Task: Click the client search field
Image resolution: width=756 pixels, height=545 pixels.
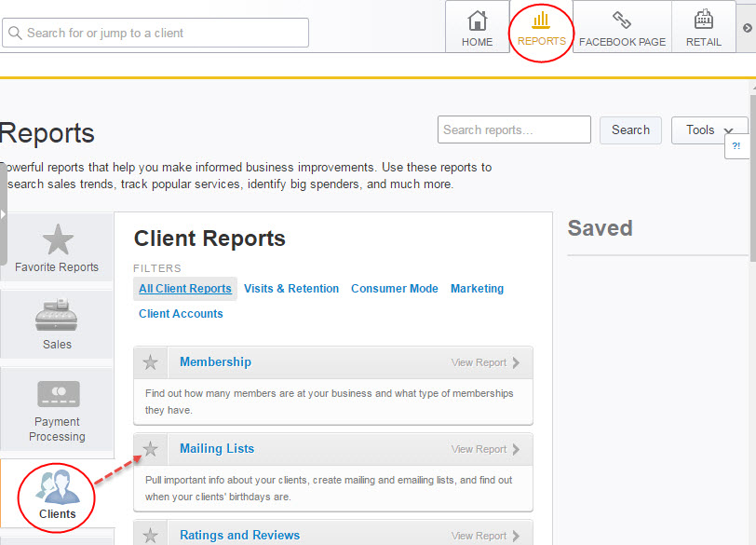Action: [155, 33]
